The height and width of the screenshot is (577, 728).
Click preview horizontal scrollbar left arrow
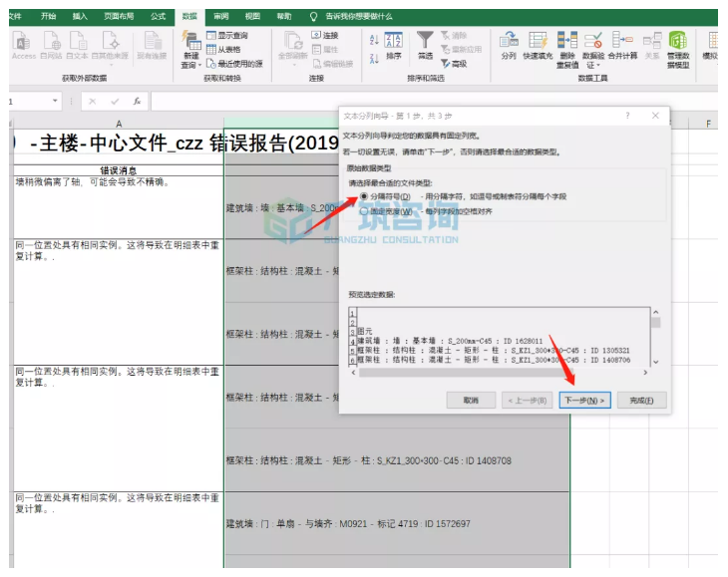coord(354,373)
